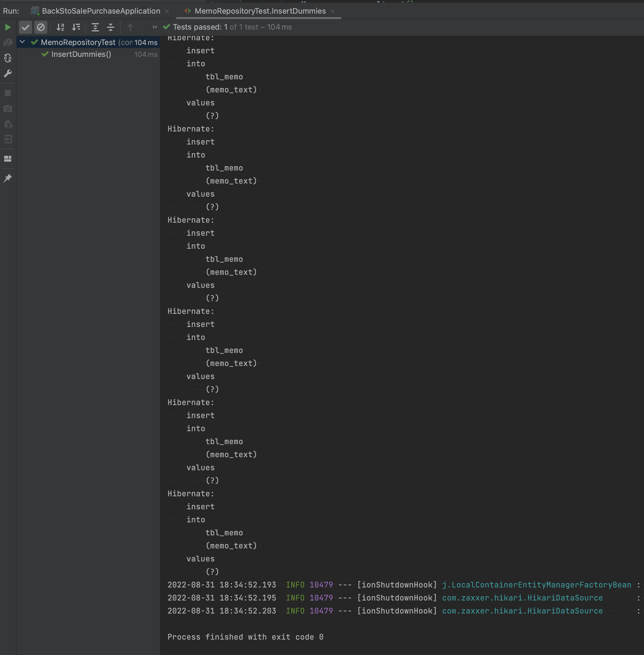The image size is (644, 655).
Task: Expand all test tree nodes
Action: tap(95, 27)
